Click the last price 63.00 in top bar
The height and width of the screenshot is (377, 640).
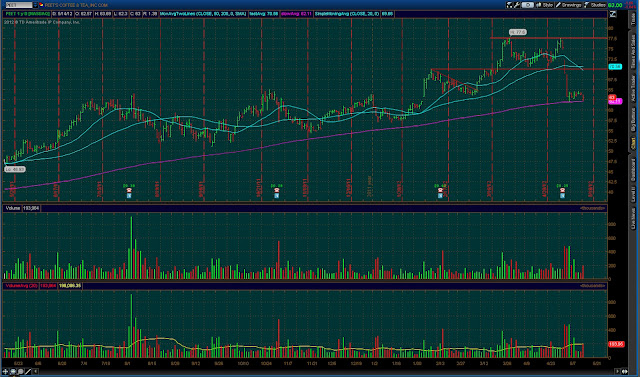pos(615,5)
